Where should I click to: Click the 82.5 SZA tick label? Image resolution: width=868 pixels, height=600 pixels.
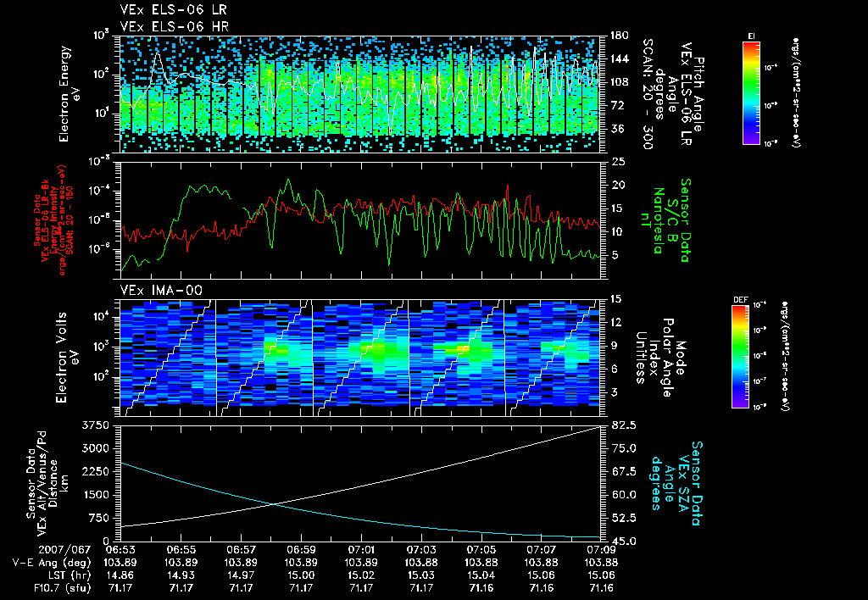point(623,425)
